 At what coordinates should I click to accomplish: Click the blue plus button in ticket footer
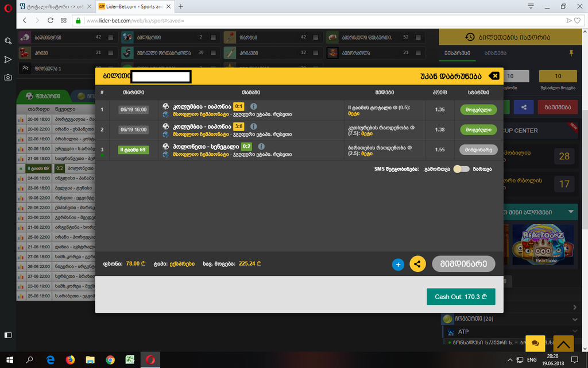pyautogui.click(x=399, y=264)
